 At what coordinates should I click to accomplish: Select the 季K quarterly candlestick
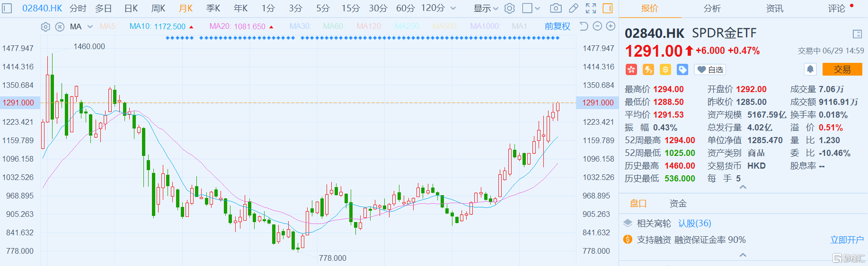[213, 9]
